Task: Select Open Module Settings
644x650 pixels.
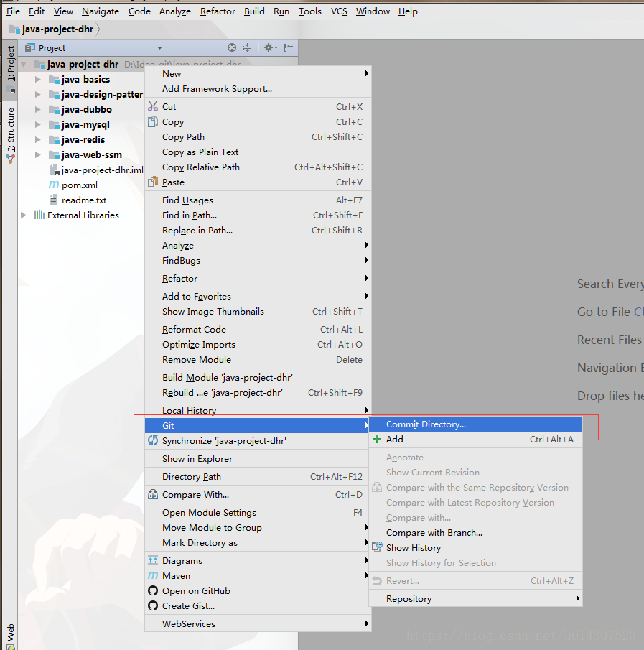Action: click(258, 512)
